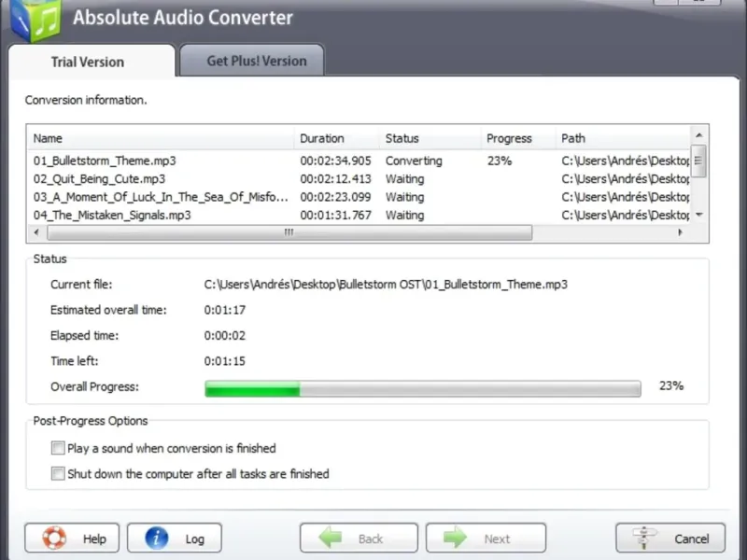Select the 03_A_Moment_Of_Luck_In_The_Sea_Of_Misfo... row

point(359,197)
